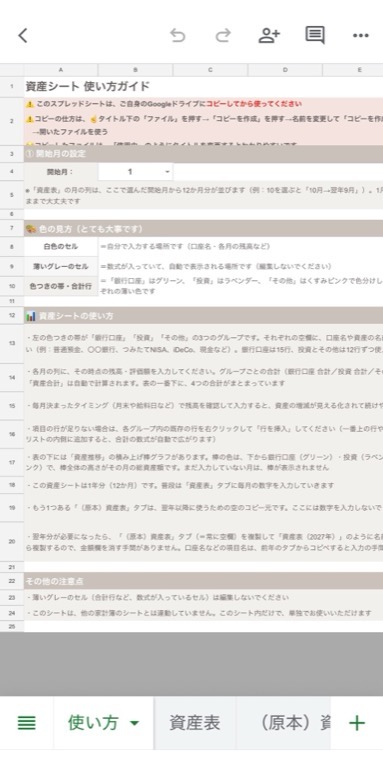
Task: Open the comments icon
Action: pos(315,35)
